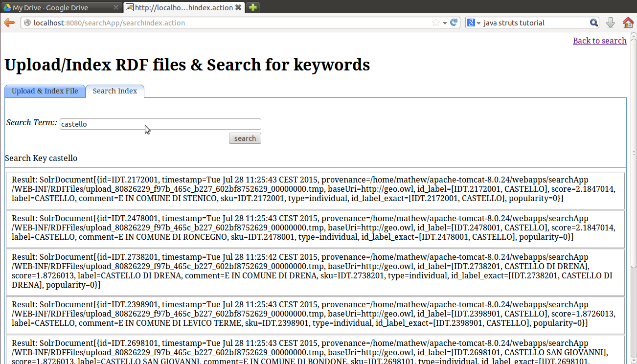This screenshot has height=364, width=637.
Task: Click the 'Search Term::' label
Action: (32, 122)
